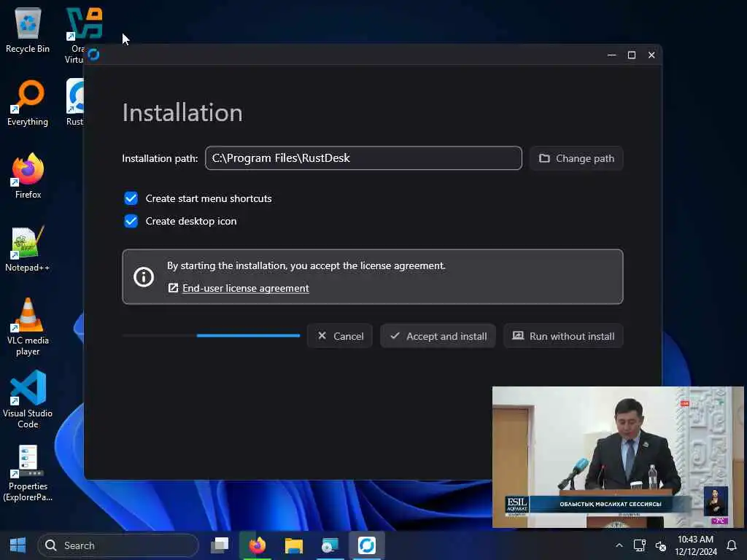The width and height of the screenshot is (747, 560).
Task: Click Cancel button in installer
Action: tap(340, 335)
